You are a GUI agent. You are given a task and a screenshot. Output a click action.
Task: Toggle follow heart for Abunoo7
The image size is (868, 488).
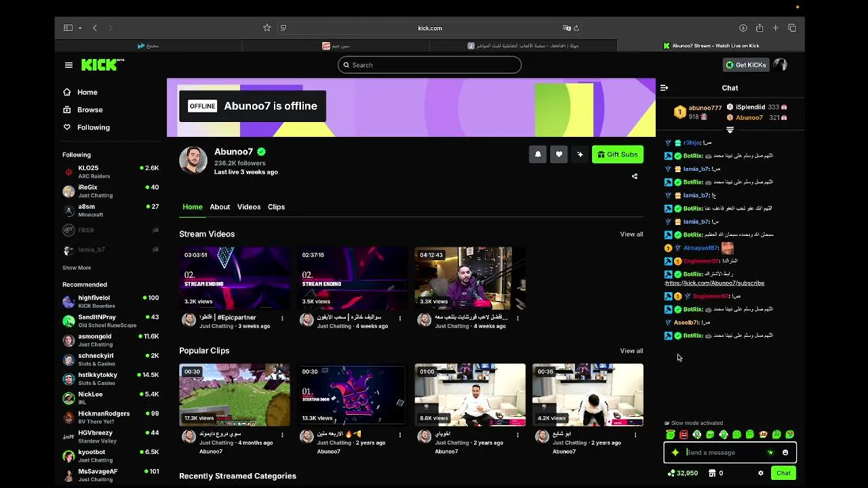pyautogui.click(x=559, y=155)
